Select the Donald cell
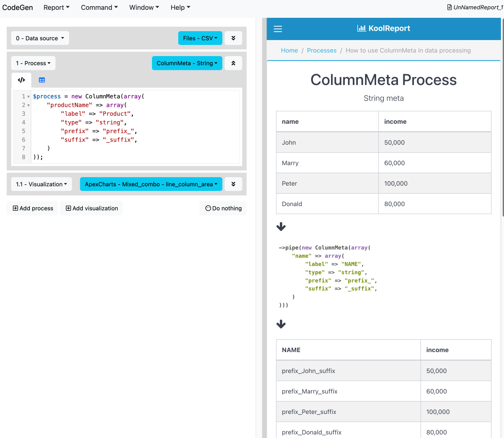The image size is (504, 438). 327,204
